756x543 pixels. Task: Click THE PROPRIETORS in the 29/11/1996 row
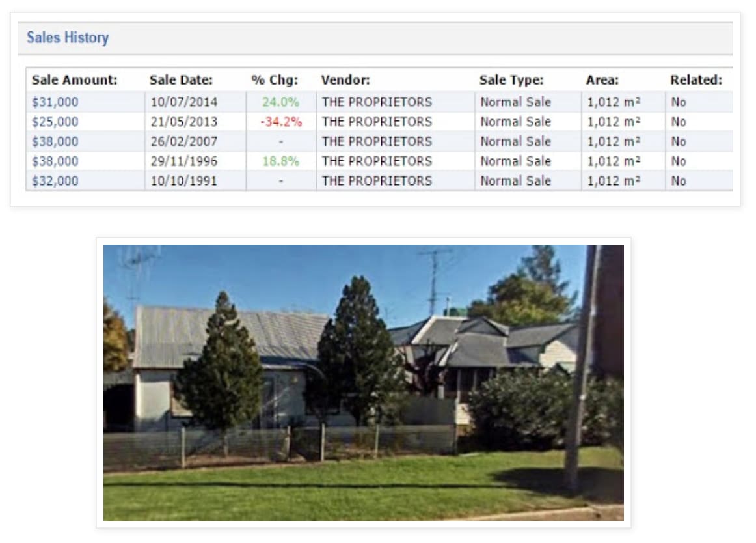point(377,161)
